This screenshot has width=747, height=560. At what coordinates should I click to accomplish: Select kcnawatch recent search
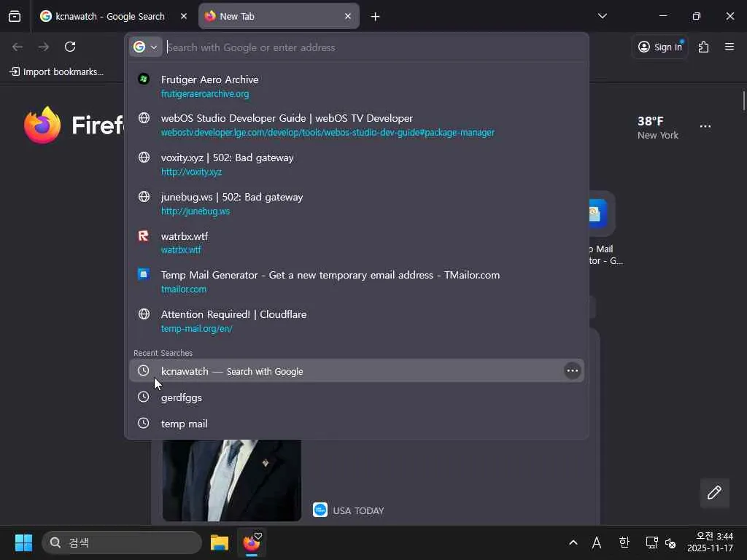(356, 370)
